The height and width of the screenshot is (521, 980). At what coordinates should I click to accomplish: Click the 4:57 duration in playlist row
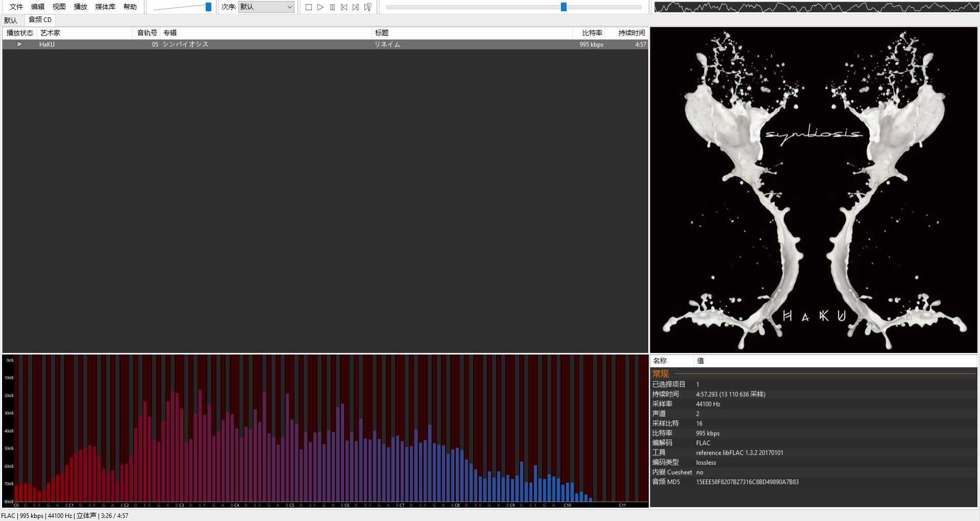pos(641,44)
